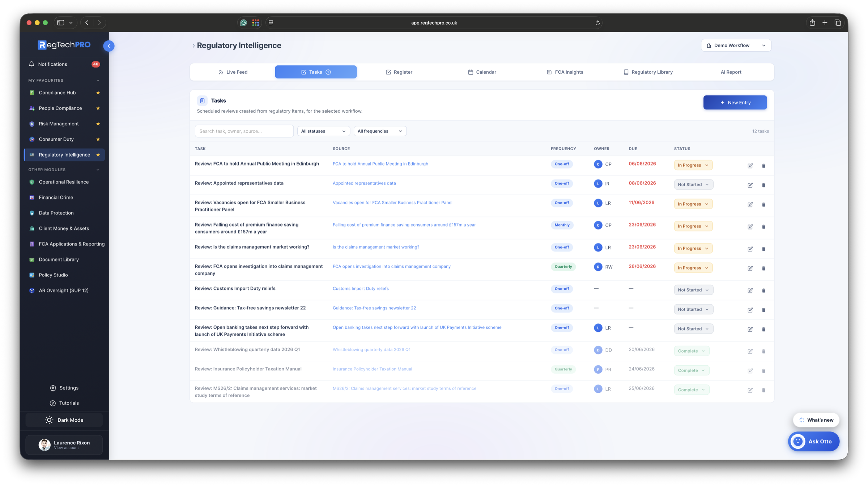Delete the Whistleblowing quarterly data task

(x=763, y=351)
